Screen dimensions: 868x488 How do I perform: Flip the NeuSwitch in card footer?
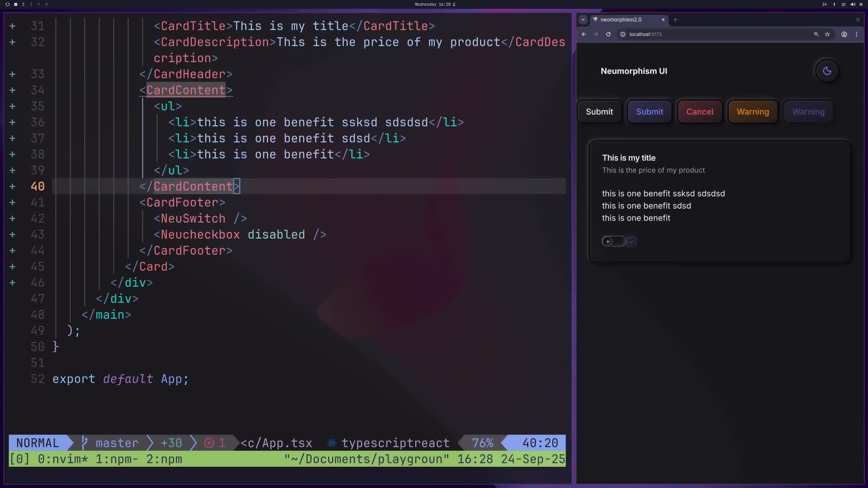[613, 242]
